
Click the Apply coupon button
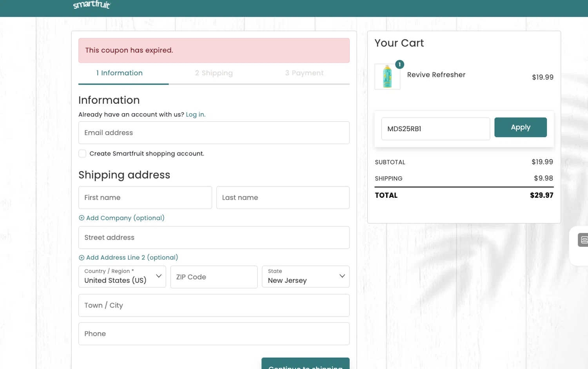[x=521, y=127]
